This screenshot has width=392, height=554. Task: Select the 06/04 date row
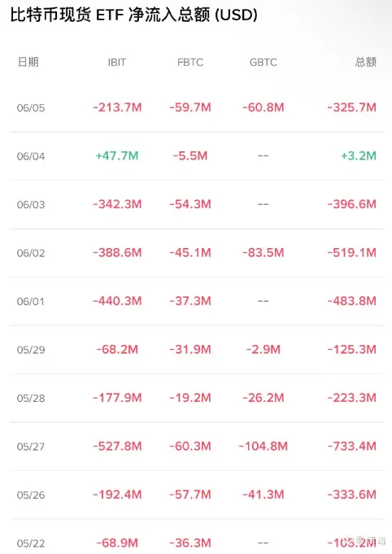tap(197, 156)
